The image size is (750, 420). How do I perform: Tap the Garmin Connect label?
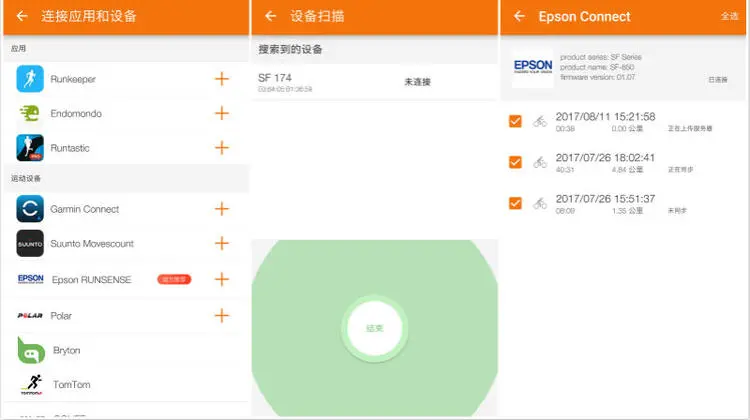point(85,210)
